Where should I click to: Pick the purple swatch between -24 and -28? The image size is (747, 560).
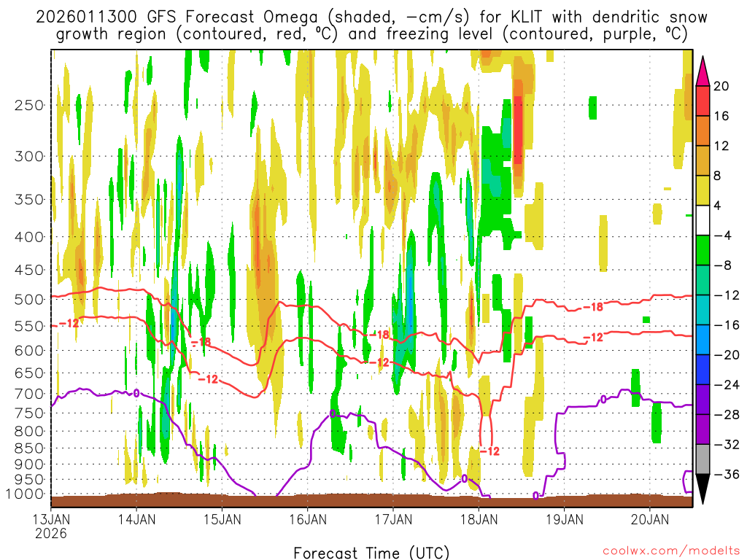click(x=703, y=400)
